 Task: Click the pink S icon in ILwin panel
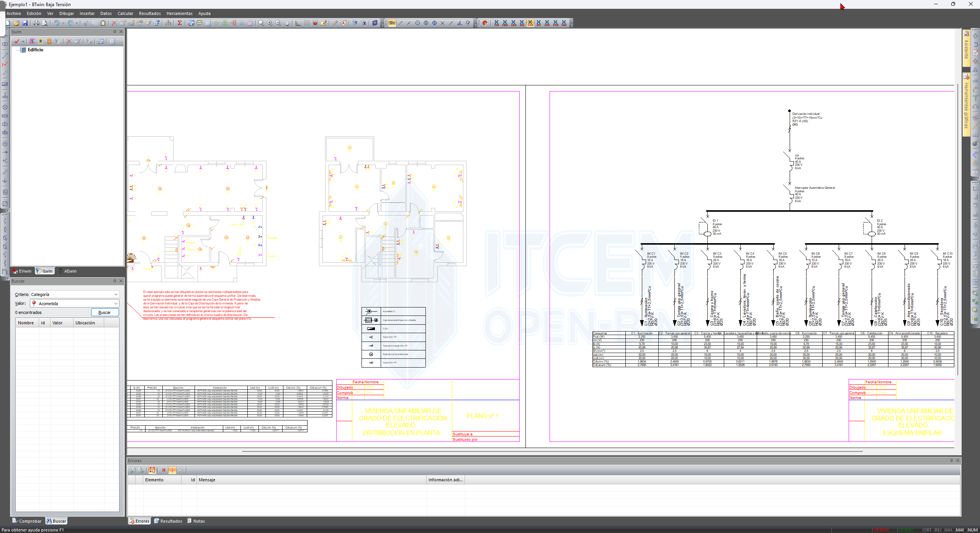click(32, 41)
